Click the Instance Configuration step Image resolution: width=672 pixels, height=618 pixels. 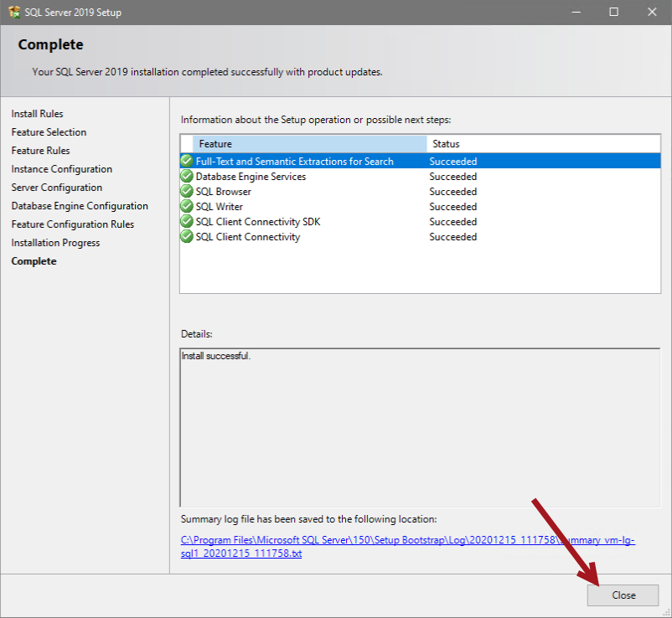click(x=62, y=169)
